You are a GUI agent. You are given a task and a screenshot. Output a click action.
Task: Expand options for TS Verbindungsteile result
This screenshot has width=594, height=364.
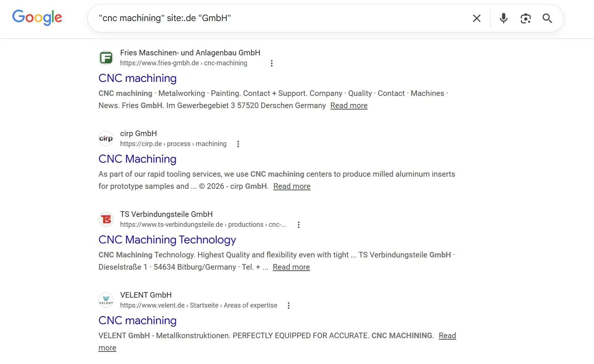[299, 224]
